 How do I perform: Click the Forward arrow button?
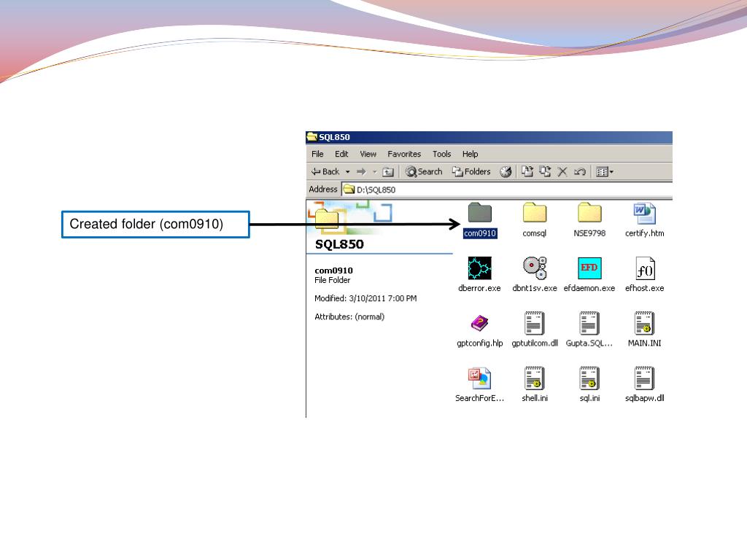[361, 171]
